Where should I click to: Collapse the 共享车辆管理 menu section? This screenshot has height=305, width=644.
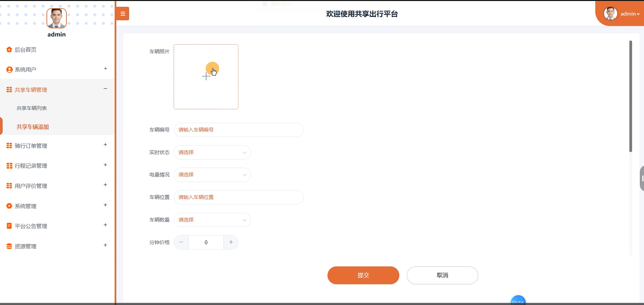(x=105, y=89)
